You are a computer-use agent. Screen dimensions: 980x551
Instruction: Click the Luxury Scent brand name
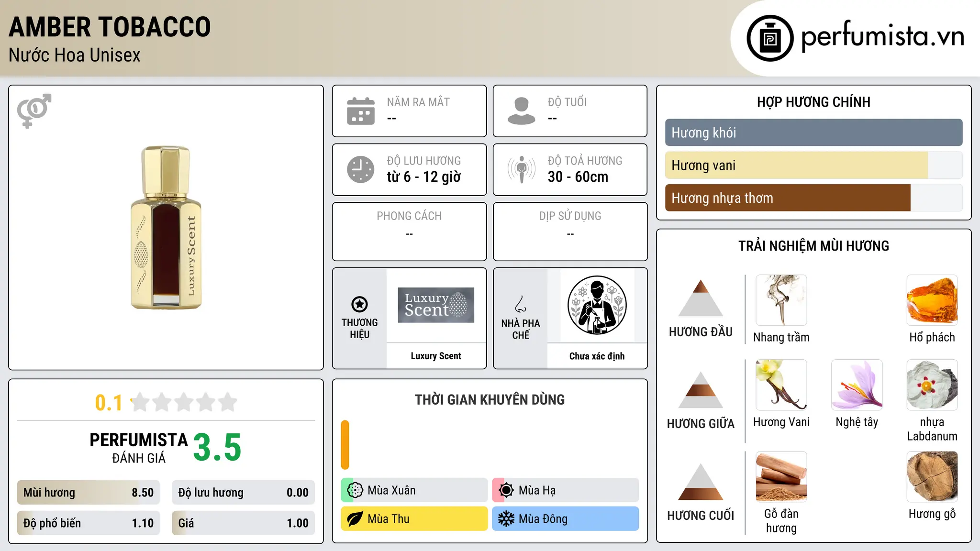click(x=436, y=356)
